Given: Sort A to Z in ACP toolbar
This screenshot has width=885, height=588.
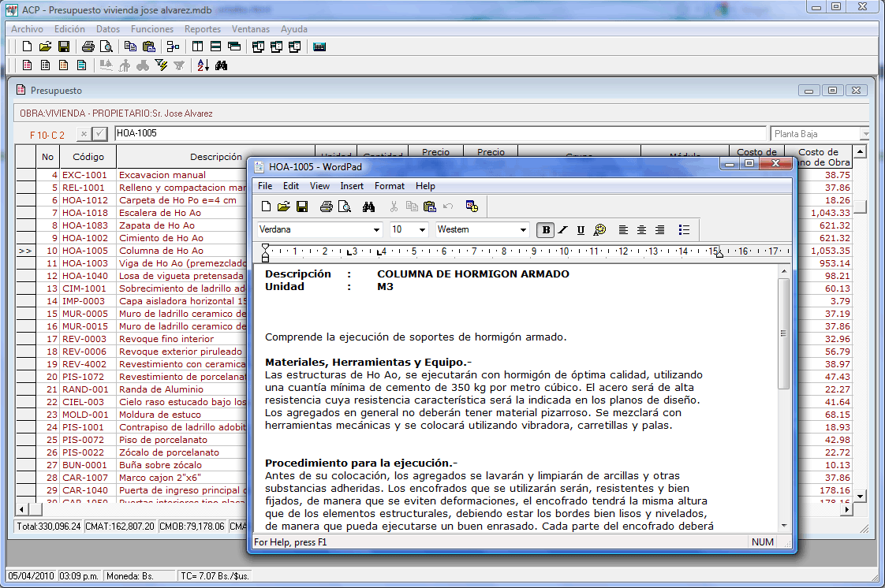Looking at the screenshot, I should (204, 65).
